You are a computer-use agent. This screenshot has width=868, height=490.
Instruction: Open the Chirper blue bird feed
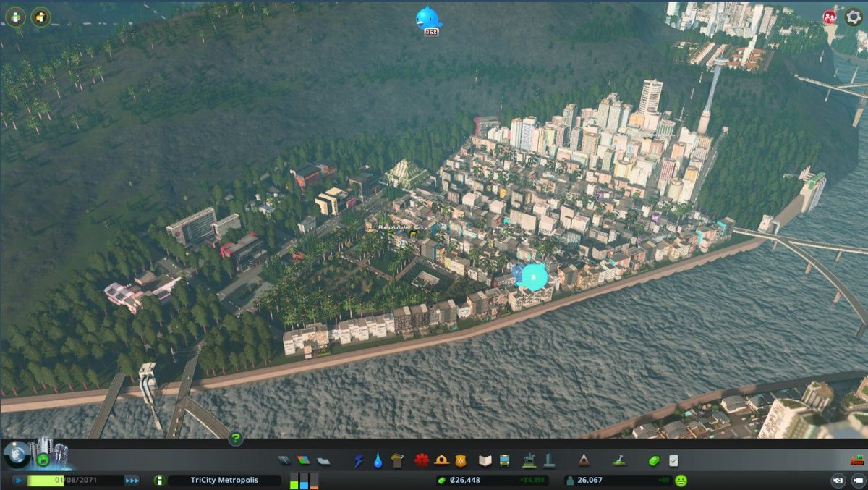pos(428,17)
